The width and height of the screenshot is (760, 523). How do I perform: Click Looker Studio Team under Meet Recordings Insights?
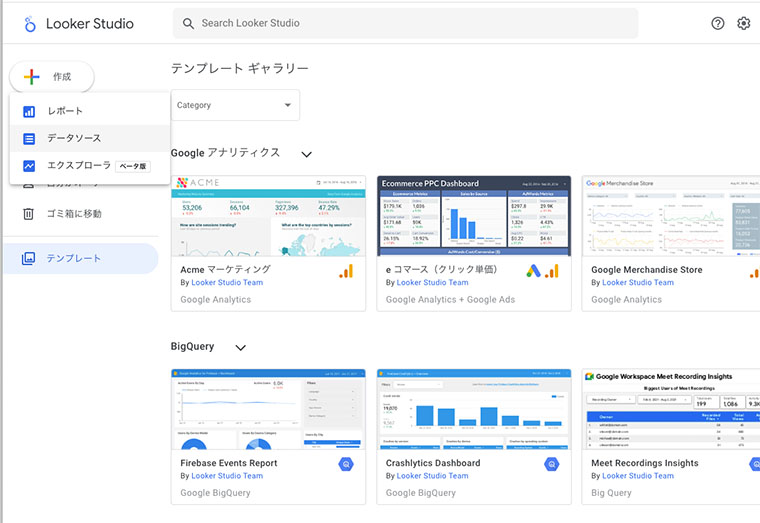[x=638, y=476]
